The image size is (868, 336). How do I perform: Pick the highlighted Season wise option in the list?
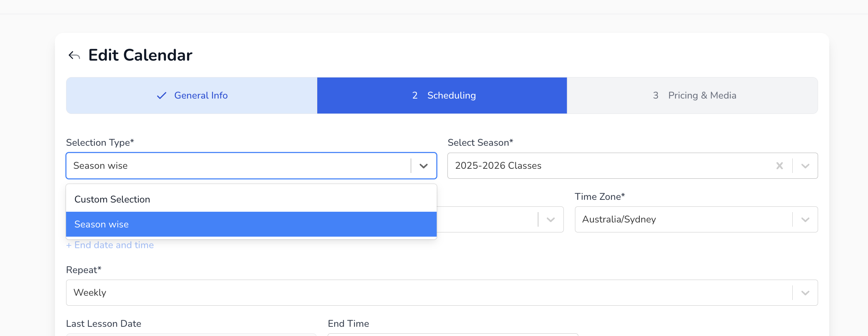point(101,224)
